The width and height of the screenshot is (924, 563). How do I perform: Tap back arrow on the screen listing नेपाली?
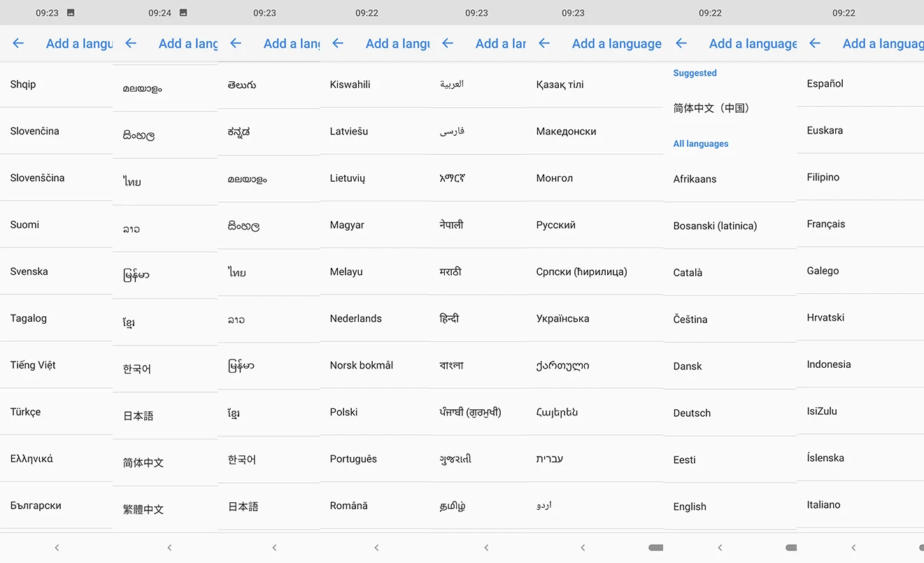coord(448,43)
